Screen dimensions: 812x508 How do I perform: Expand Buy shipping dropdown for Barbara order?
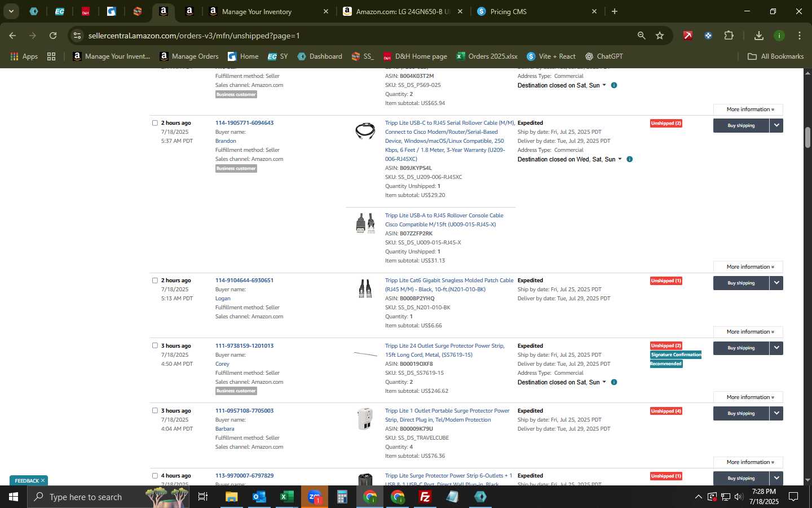776,413
